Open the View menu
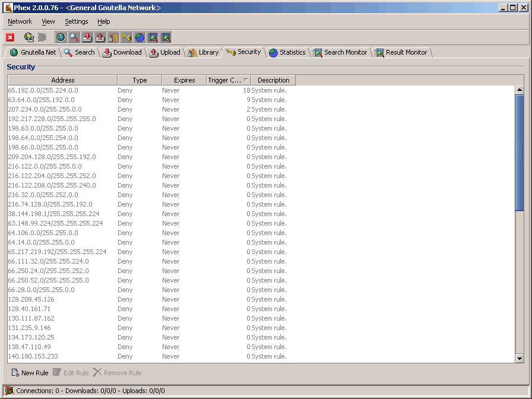The height and width of the screenshot is (399, 532). [48, 21]
